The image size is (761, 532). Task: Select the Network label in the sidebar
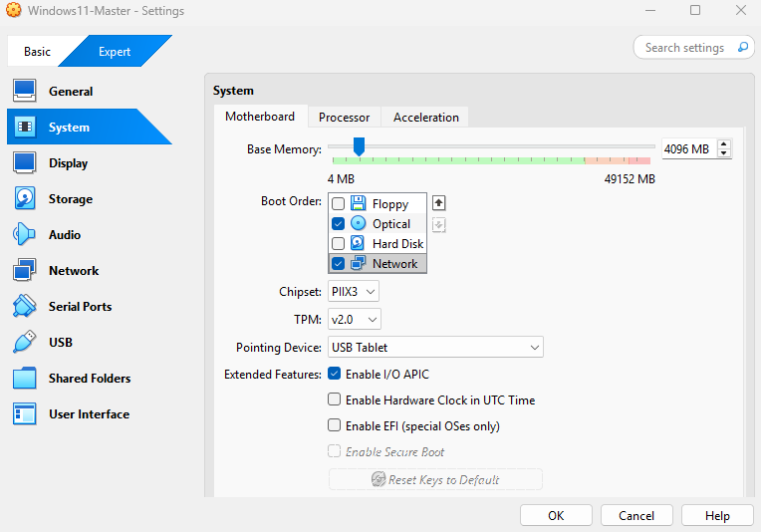pos(74,271)
